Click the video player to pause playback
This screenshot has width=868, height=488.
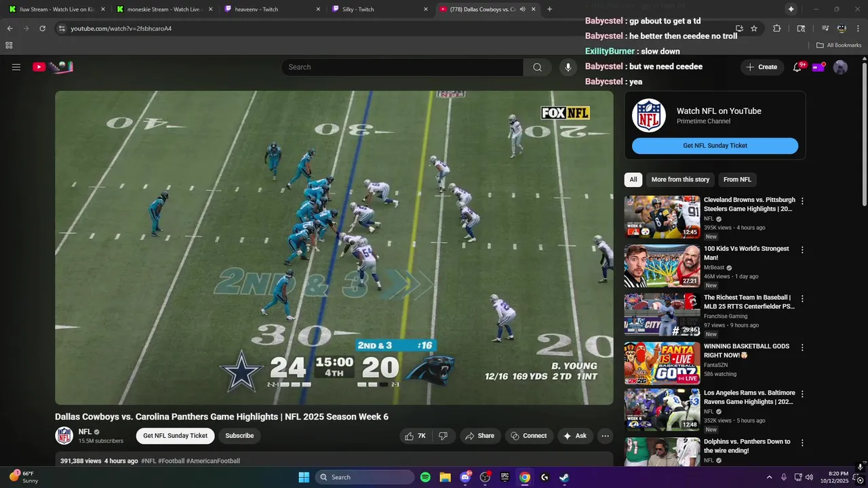pos(334,248)
